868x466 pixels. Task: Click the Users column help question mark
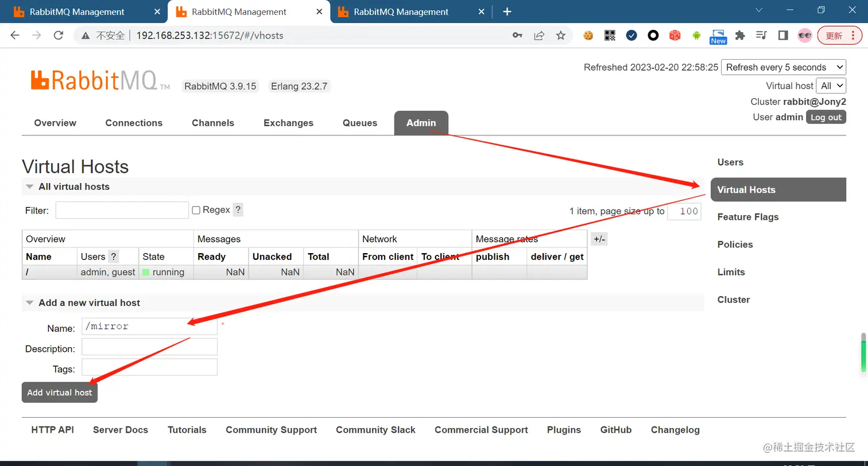tap(114, 257)
